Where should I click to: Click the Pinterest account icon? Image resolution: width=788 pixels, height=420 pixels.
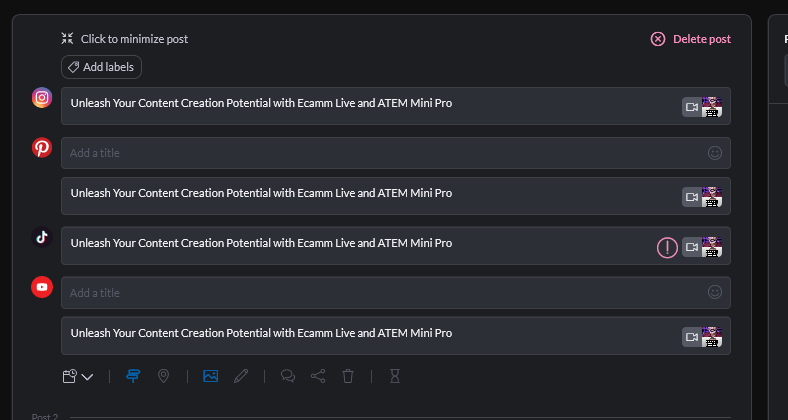[42, 148]
